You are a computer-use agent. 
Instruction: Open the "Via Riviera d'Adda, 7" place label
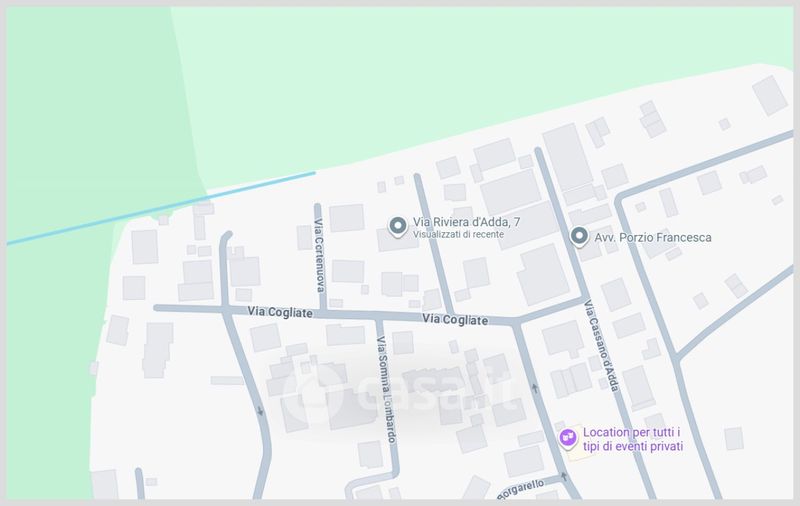pyautogui.click(x=467, y=221)
